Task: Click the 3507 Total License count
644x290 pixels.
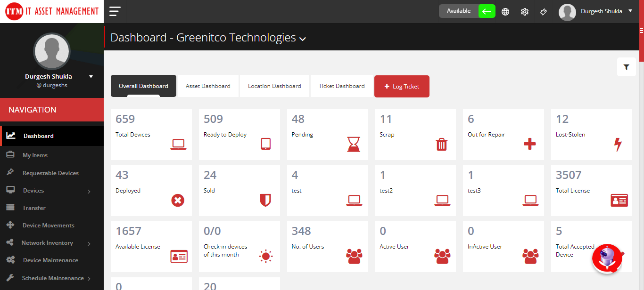Action: tap(569, 175)
